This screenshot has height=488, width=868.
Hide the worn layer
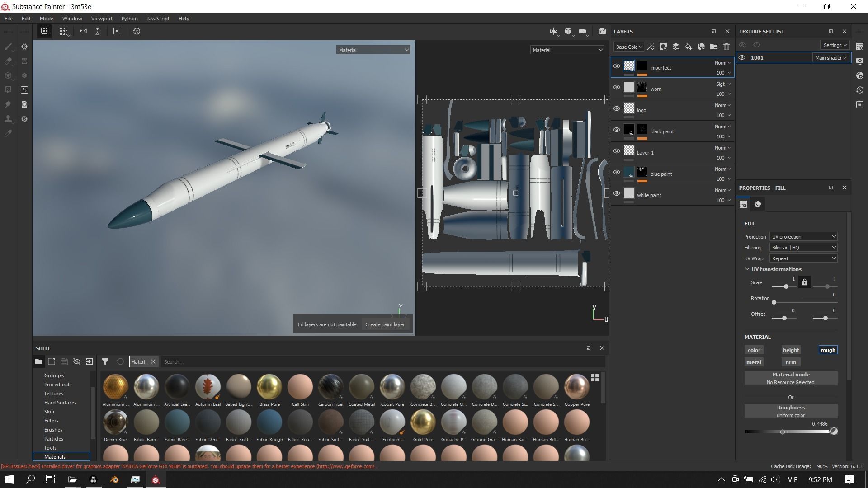tap(616, 88)
